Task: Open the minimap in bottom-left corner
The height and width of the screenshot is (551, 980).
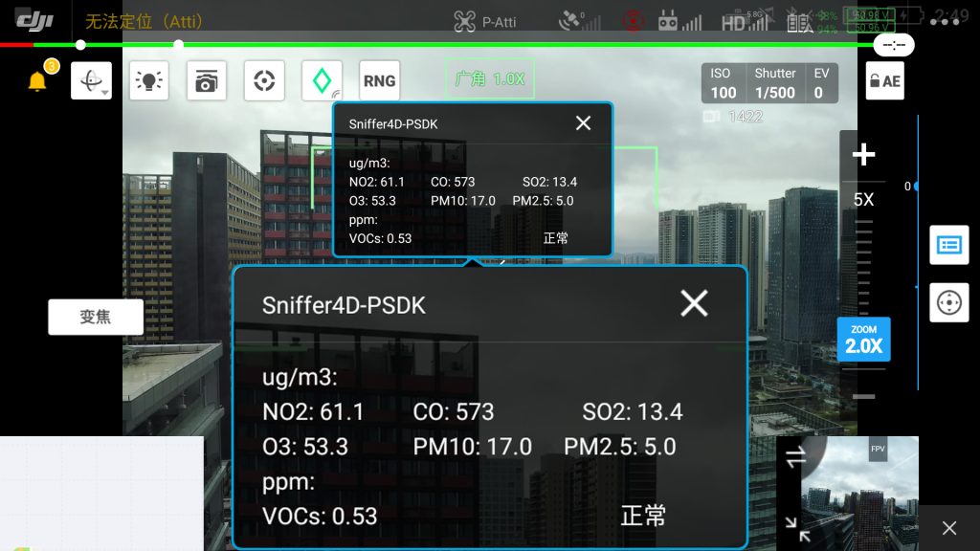Action: click(101, 494)
